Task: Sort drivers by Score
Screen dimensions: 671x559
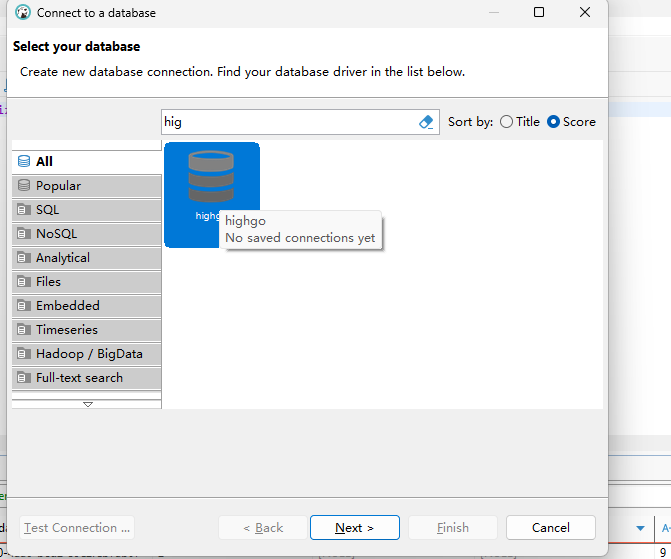Action: click(571, 122)
